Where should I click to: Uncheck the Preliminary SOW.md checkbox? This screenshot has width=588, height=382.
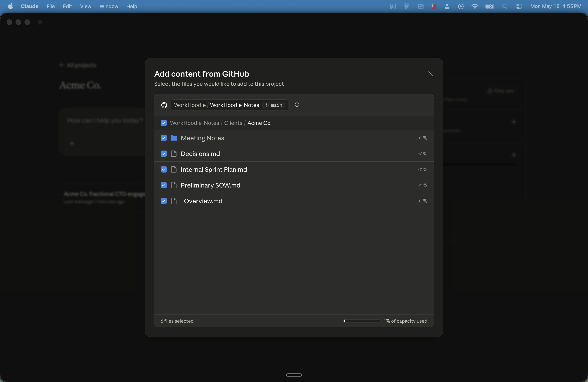point(164,185)
